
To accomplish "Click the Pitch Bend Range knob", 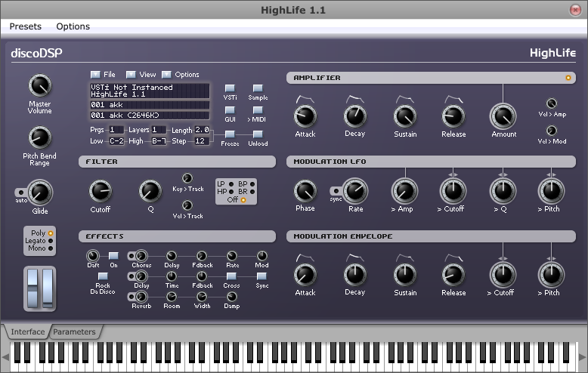I will (39, 137).
